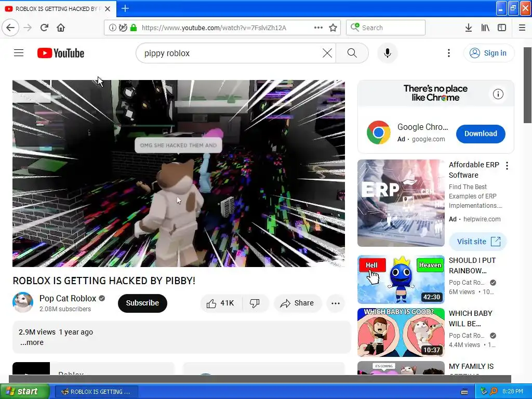Open more actions menu beside Share
The height and width of the screenshot is (399, 532).
(336, 303)
